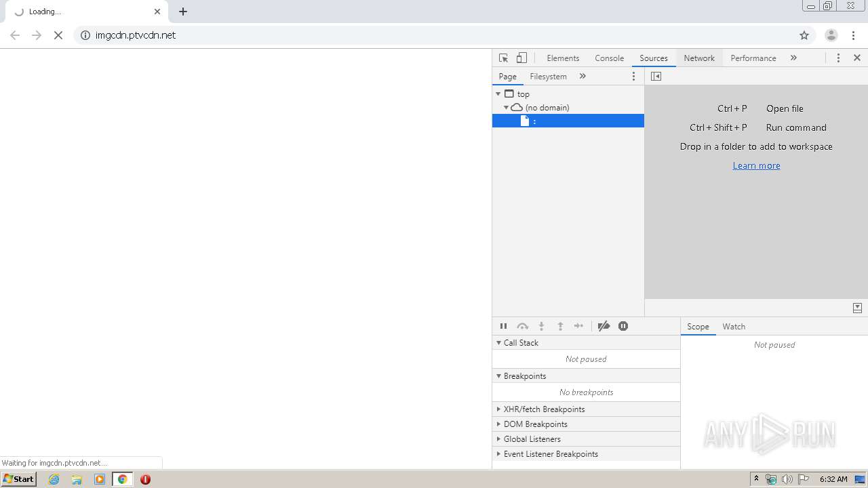Viewport: 868px width, 488px height.
Task: Select the Watch tab
Action: tap(734, 327)
